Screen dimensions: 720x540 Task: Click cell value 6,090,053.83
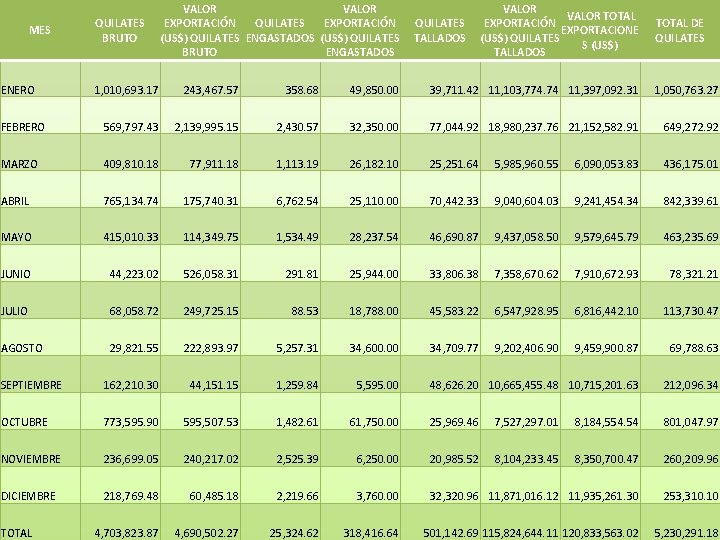[x=606, y=164]
